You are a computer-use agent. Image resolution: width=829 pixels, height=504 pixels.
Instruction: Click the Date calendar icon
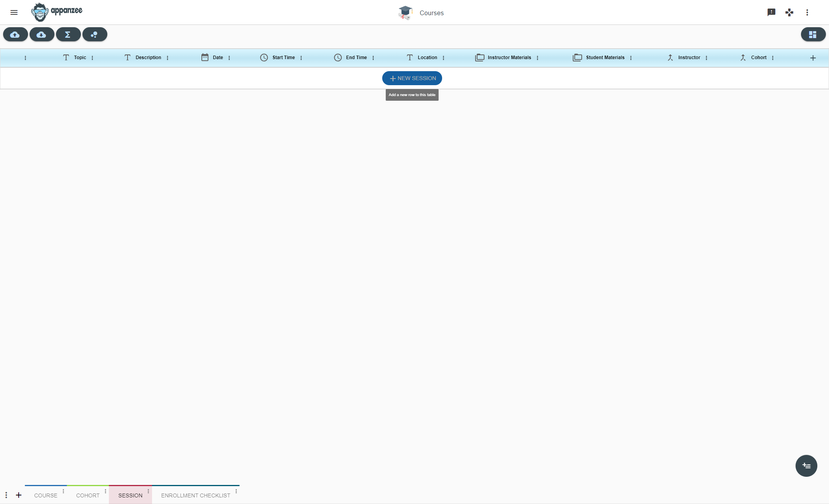pos(205,58)
